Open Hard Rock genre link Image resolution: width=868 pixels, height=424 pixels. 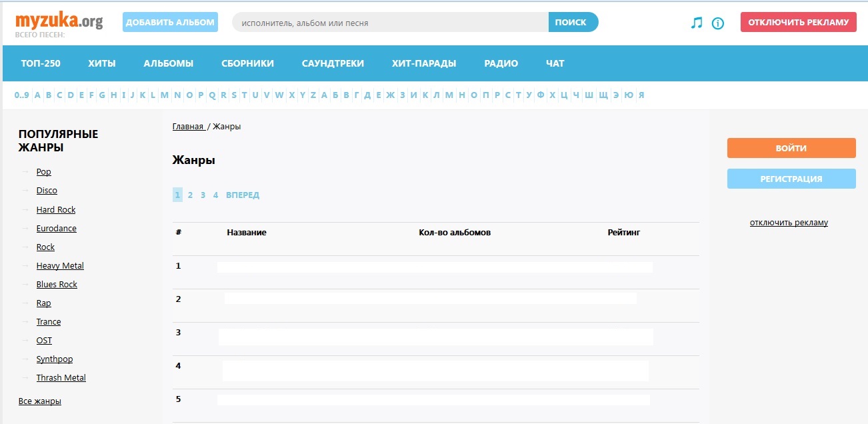click(x=56, y=210)
